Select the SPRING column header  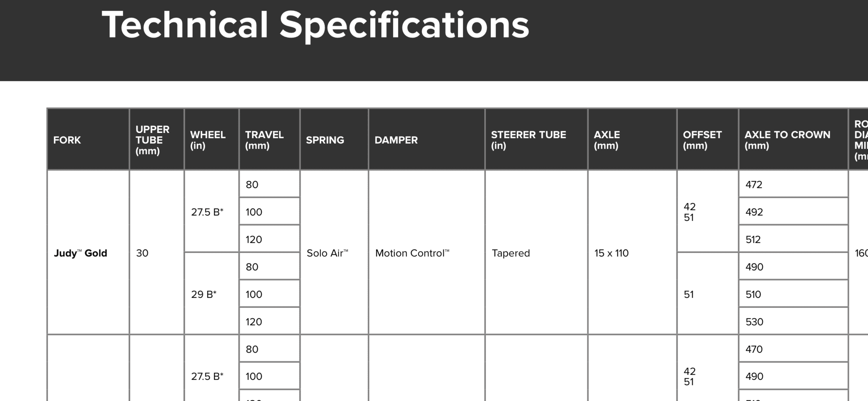click(335, 140)
